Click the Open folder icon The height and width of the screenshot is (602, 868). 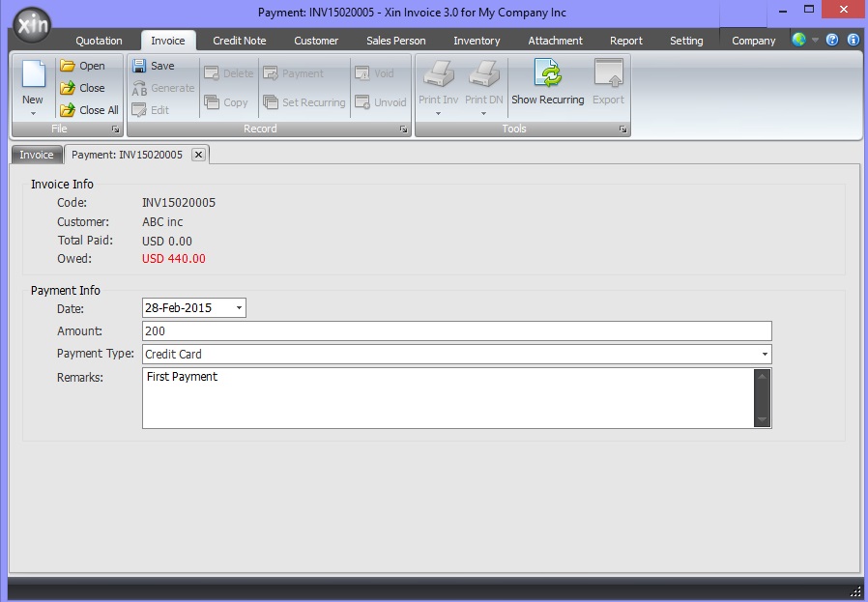[x=68, y=66]
